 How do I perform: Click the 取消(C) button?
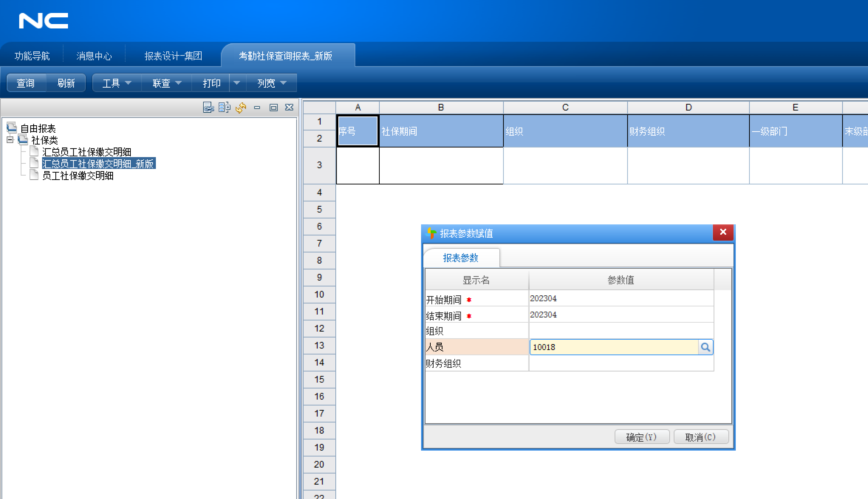click(x=701, y=437)
